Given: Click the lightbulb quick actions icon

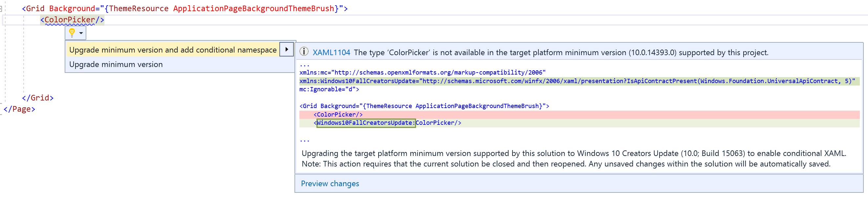Looking at the screenshot, I should (72, 33).
